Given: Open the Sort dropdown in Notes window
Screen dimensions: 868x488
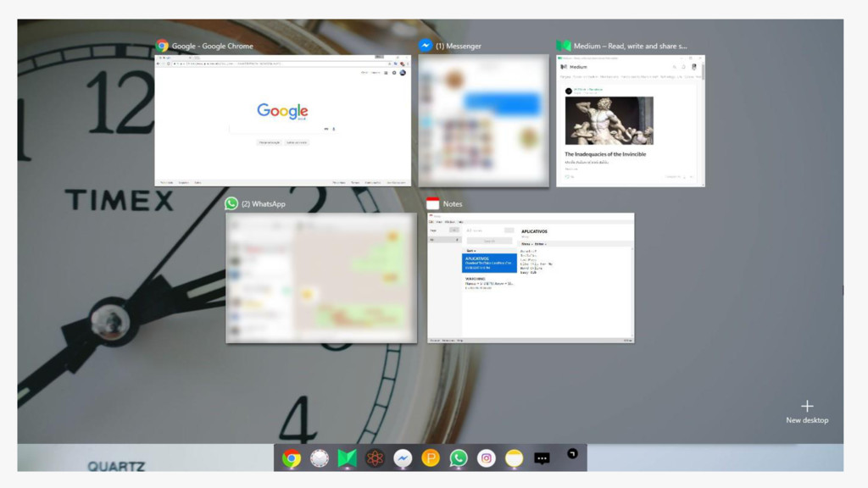Looking at the screenshot, I should click(x=471, y=251).
